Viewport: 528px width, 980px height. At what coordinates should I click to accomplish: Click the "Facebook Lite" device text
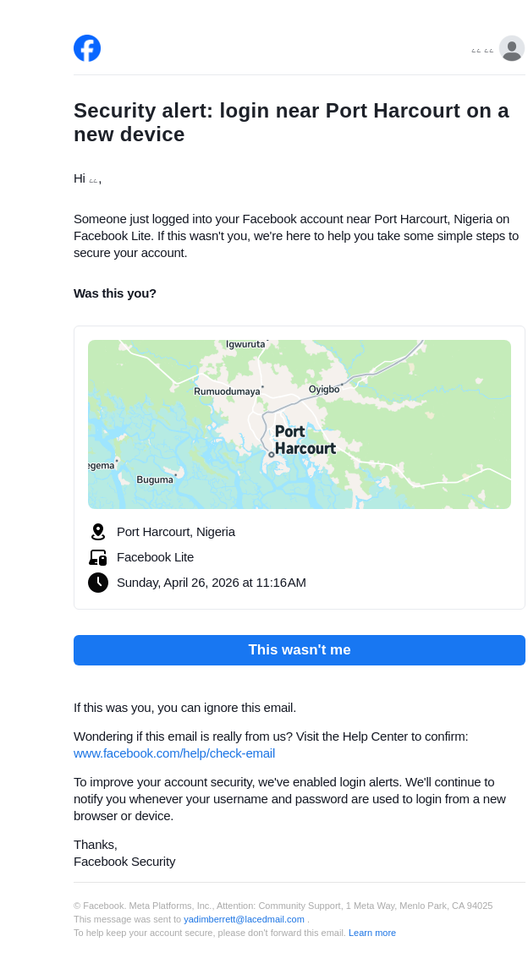(155, 557)
